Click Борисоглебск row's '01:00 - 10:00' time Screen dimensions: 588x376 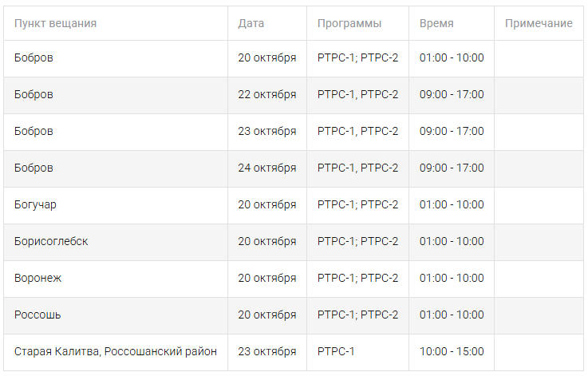point(452,241)
